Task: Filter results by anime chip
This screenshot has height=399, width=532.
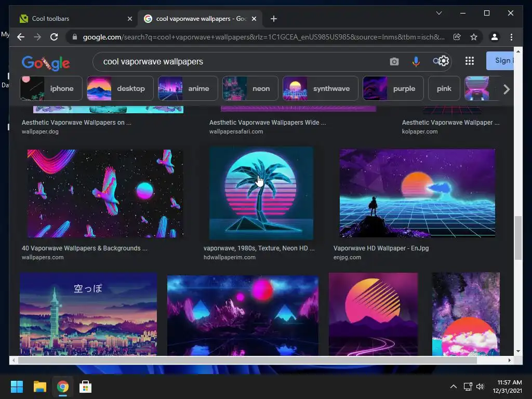Action: pos(188,88)
